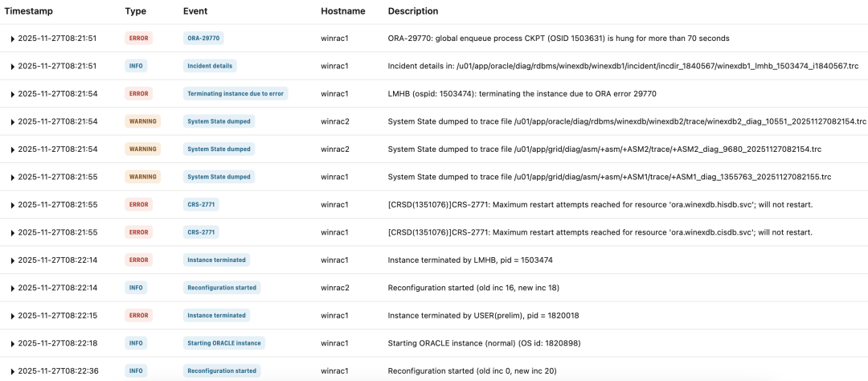This screenshot has width=868, height=381.
Task: Click the ORA-29770 event tag
Action: (203, 39)
